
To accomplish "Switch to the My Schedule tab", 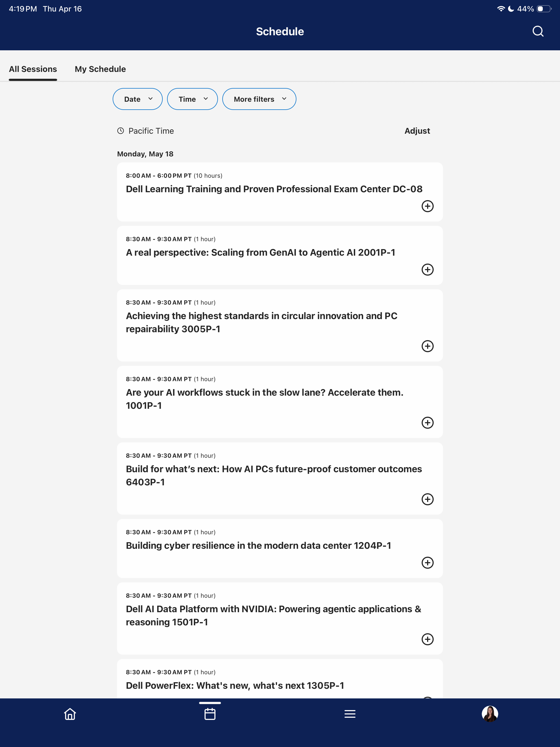I will (x=100, y=69).
